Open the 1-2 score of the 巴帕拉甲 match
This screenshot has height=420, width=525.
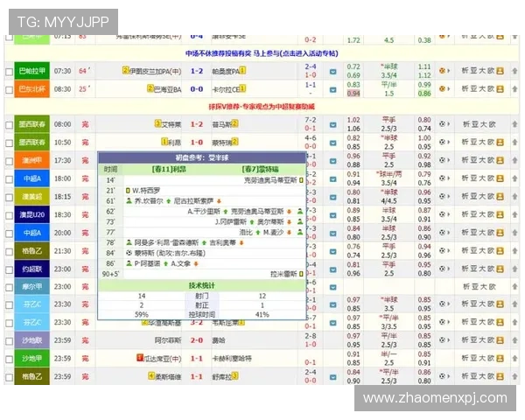click(x=197, y=72)
